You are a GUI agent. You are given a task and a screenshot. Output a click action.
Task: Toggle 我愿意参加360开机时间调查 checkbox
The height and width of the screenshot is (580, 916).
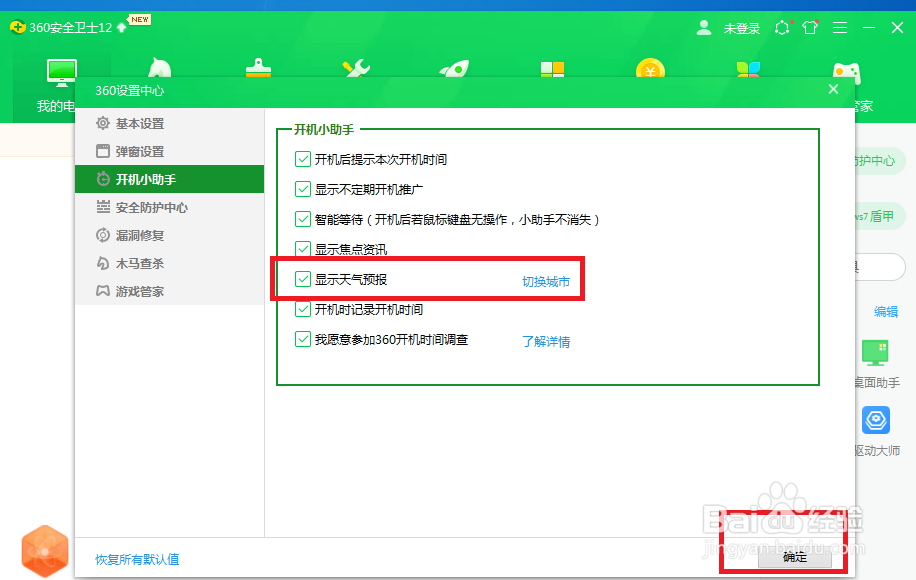coord(303,339)
